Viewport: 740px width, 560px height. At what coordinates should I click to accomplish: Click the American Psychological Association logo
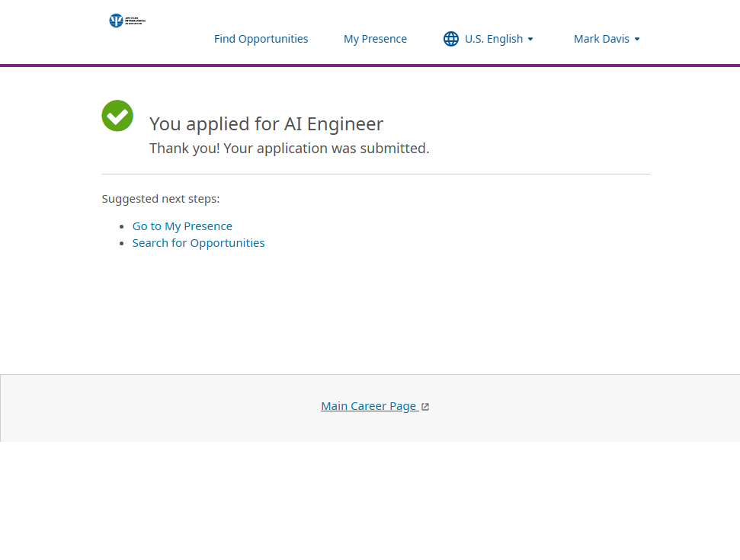[127, 21]
